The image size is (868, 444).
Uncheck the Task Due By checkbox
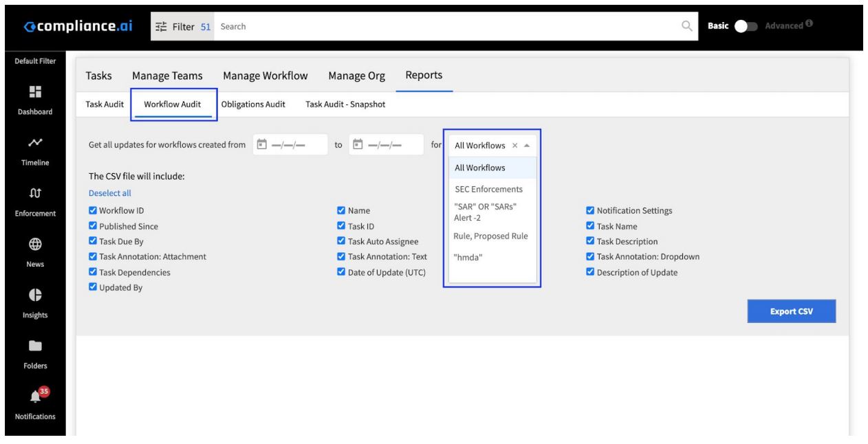[x=93, y=241]
